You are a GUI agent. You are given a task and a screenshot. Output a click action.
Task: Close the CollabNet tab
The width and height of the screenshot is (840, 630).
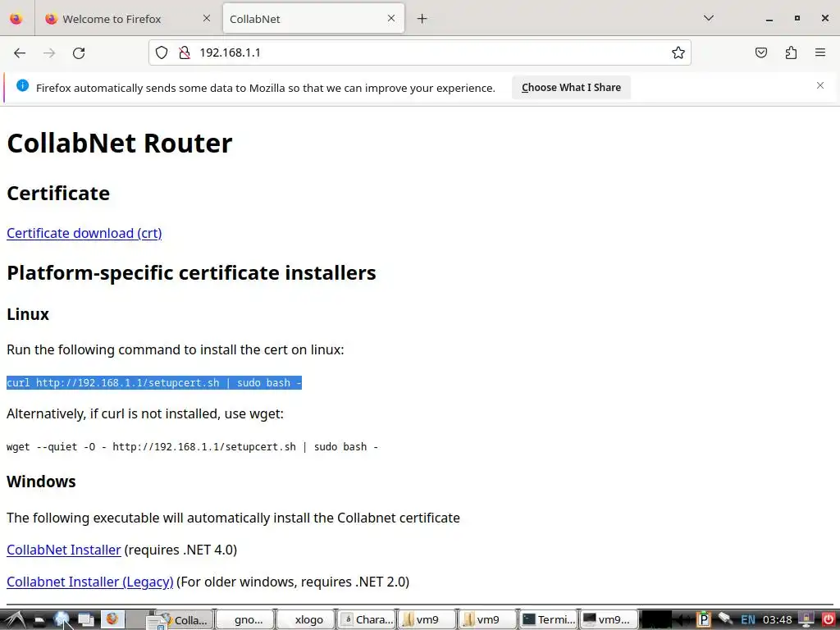pos(391,18)
